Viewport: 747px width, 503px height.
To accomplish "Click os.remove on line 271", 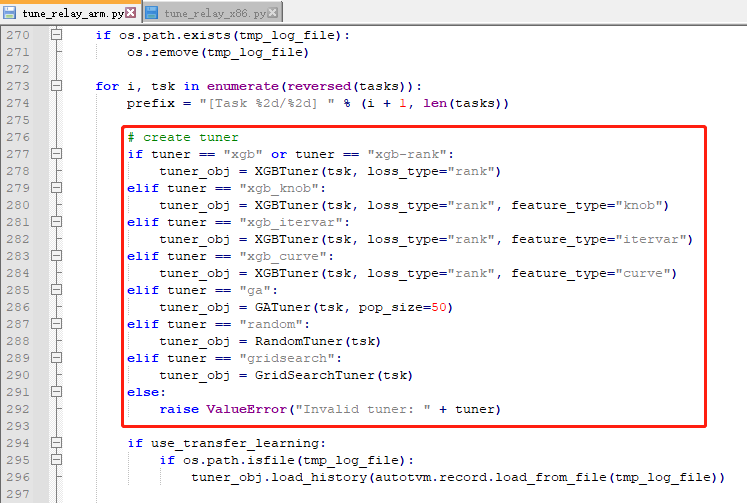I will (x=163, y=52).
